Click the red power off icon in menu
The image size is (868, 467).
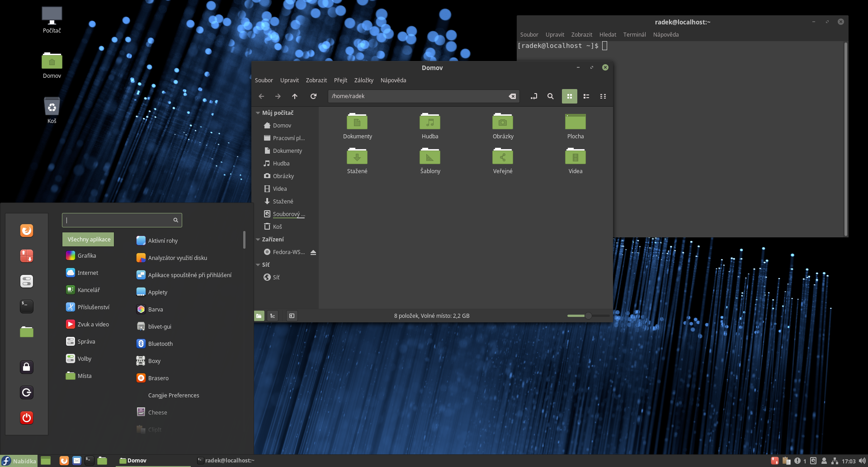point(27,418)
